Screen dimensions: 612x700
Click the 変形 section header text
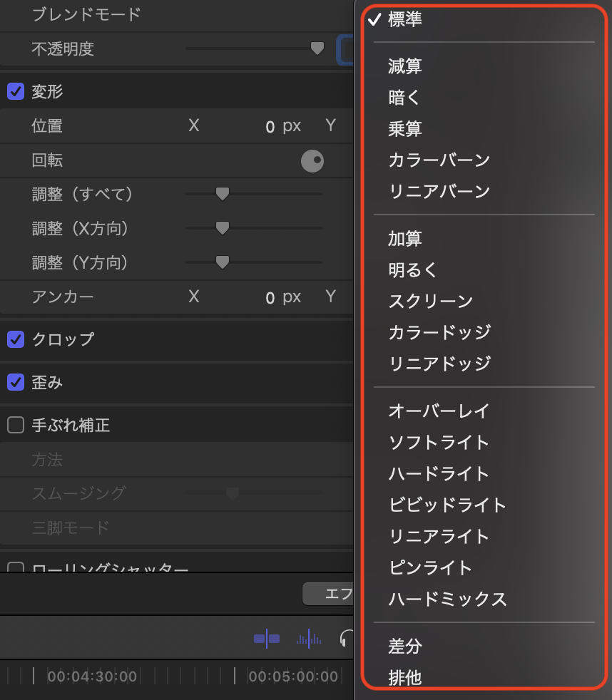click(47, 91)
